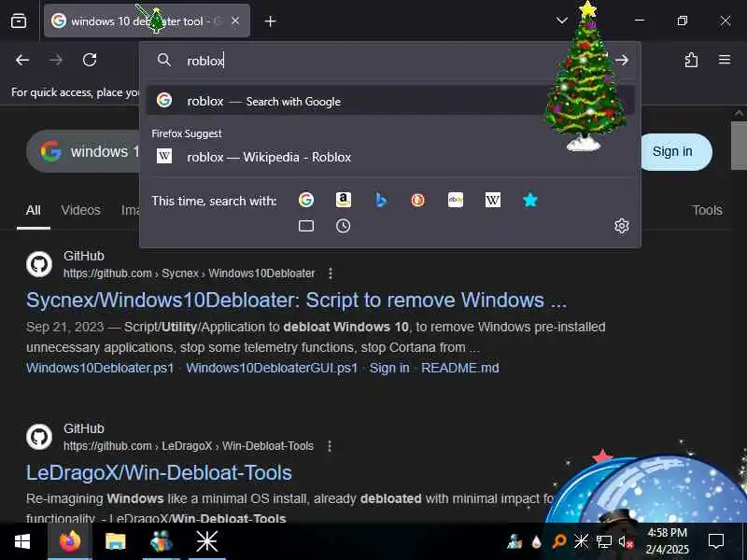Open the snowflake app in taskbar
Screen dimensions: 747x560
206,541
